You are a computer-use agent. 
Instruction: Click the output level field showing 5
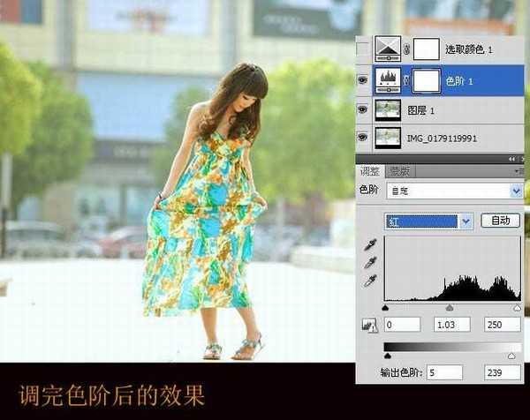pos(444,372)
